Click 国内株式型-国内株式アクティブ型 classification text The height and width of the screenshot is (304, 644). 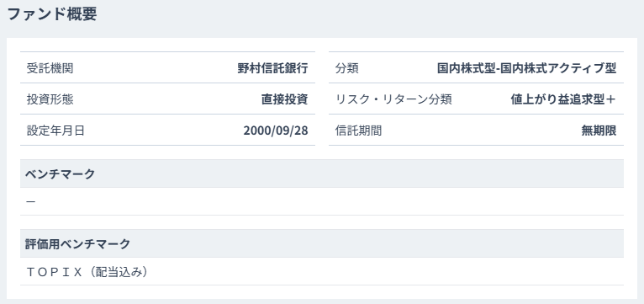[527, 68]
